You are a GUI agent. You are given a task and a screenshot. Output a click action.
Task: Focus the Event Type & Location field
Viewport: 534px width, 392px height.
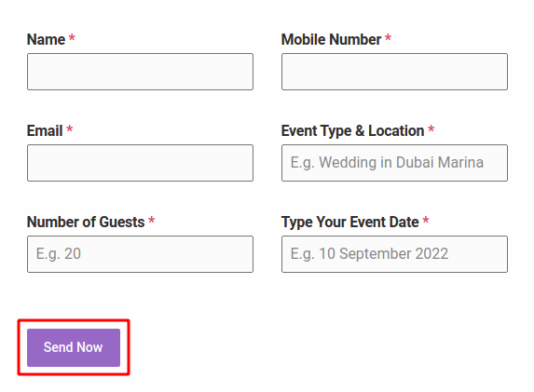click(x=394, y=163)
